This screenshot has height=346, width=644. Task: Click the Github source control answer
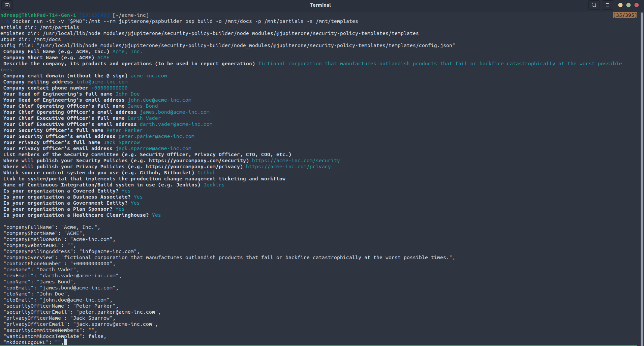click(x=206, y=173)
